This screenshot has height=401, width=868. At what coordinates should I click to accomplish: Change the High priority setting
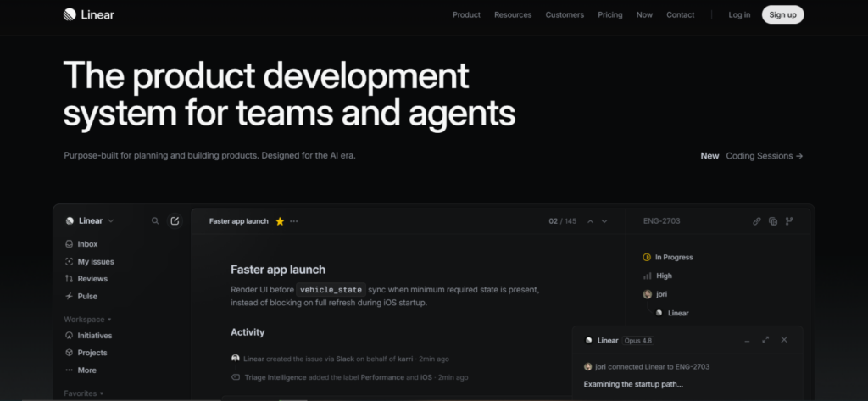(x=657, y=276)
